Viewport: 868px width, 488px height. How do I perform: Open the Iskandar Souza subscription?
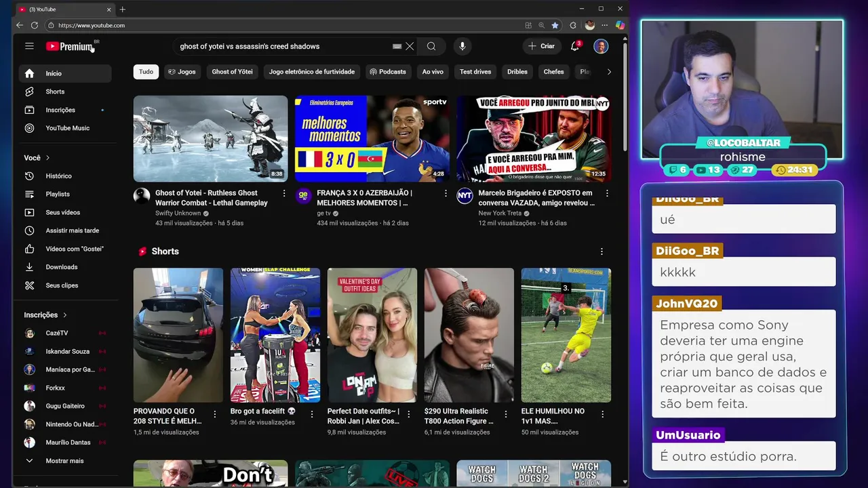pyautogui.click(x=65, y=352)
